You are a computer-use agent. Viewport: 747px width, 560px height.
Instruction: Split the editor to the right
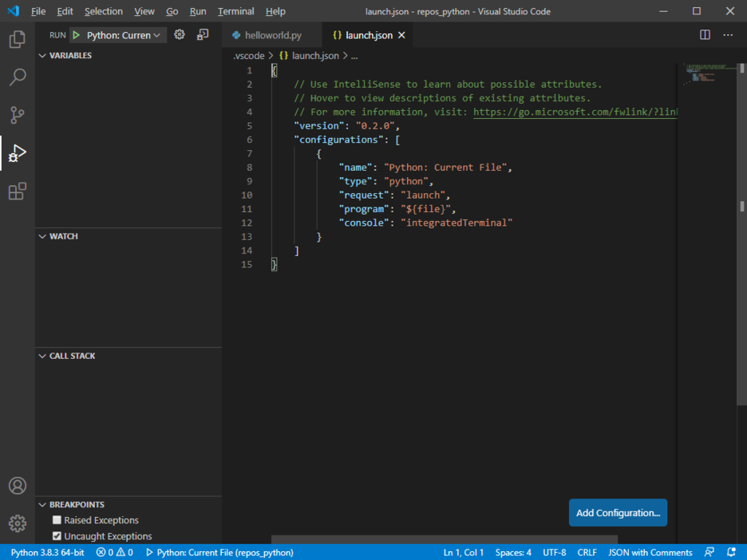pos(705,35)
